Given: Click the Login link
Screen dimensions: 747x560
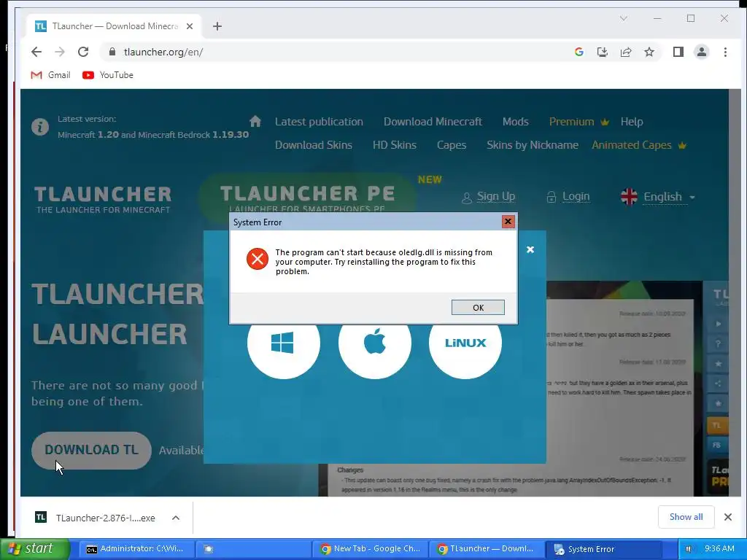Looking at the screenshot, I should pos(568,197).
